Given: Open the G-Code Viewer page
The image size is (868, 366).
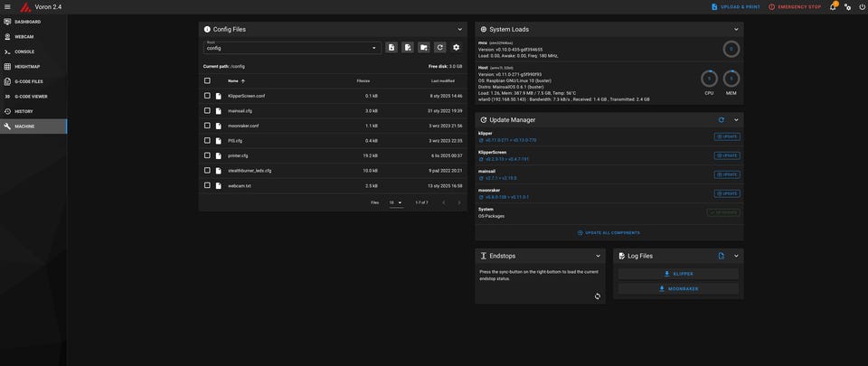Looking at the screenshot, I should tap(33, 96).
